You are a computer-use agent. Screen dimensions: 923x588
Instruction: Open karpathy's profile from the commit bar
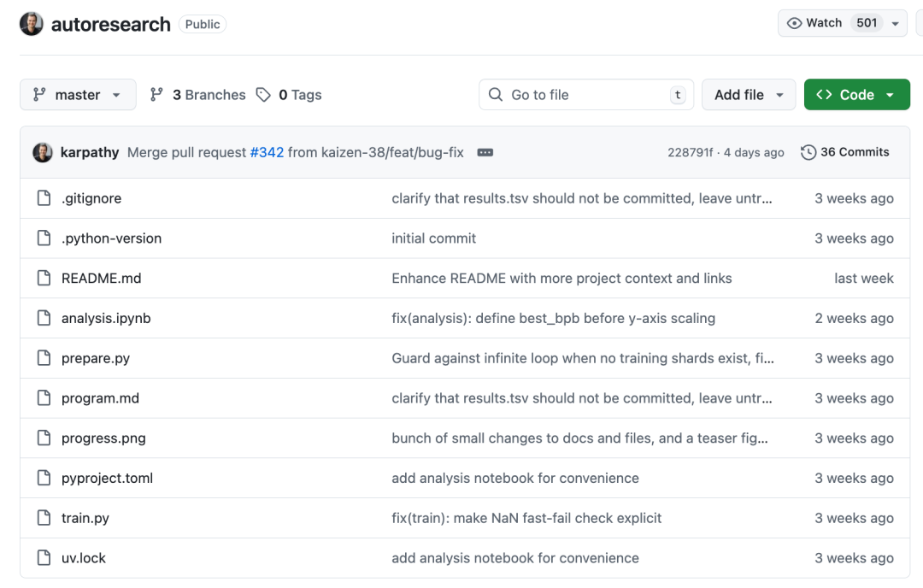90,152
